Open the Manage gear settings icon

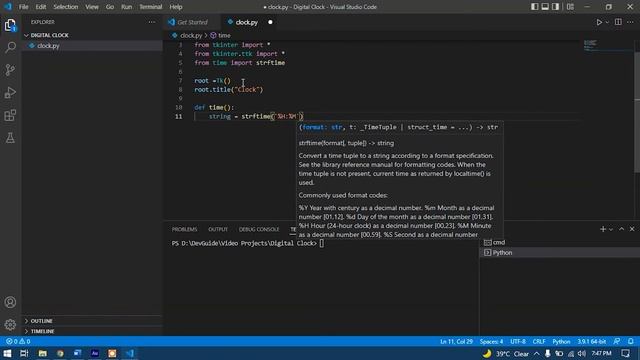[x=10, y=325]
